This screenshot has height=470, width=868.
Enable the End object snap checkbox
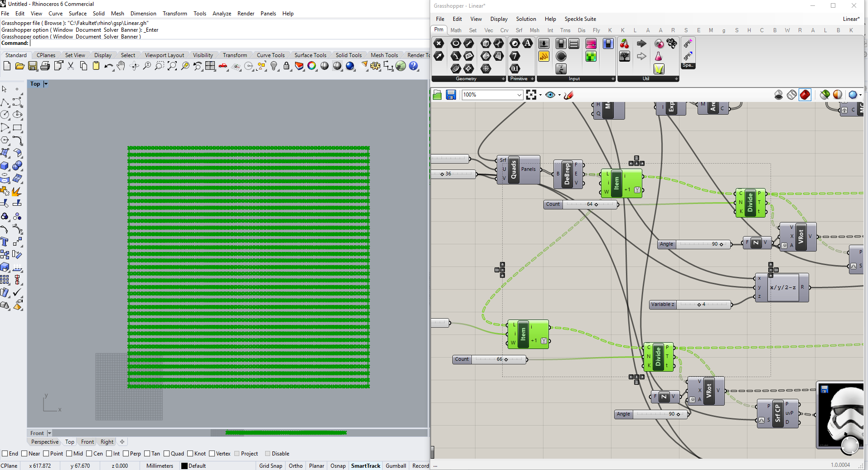coord(5,454)
